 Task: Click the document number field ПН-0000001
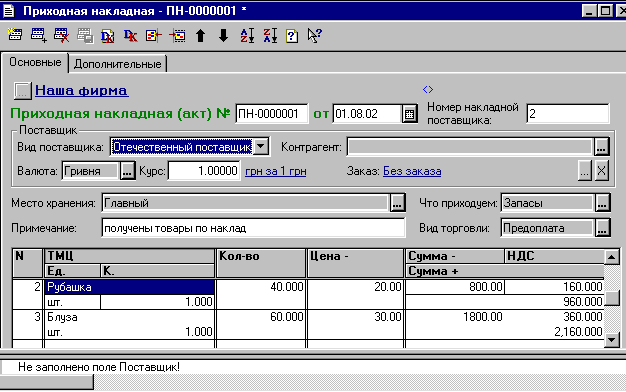tap(271, 114)
